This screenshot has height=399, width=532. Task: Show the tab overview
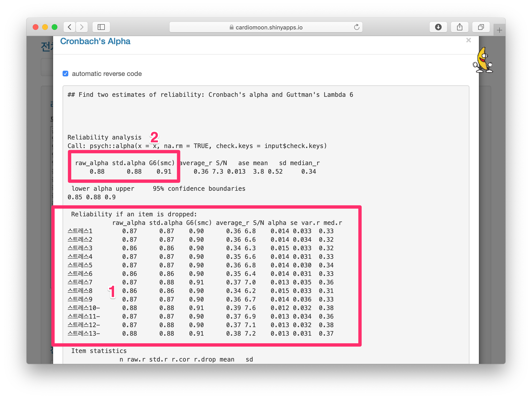[x=481, y=27]
